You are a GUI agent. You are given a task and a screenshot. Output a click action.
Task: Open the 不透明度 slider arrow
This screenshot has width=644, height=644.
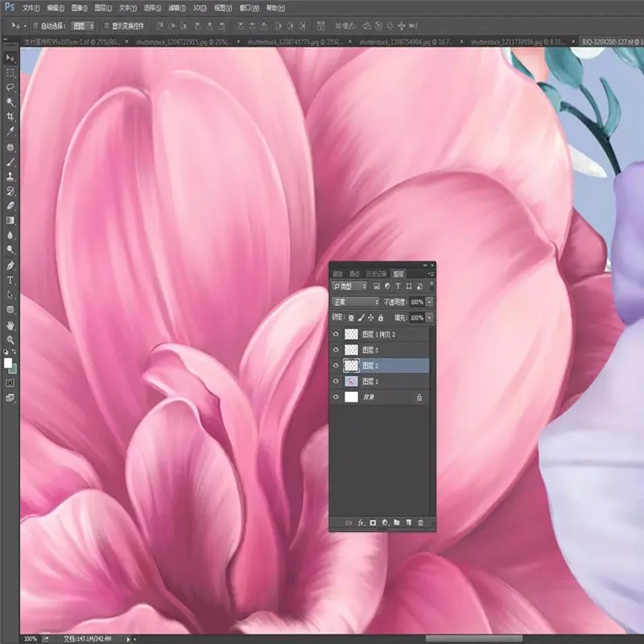(x=430, y=303)
